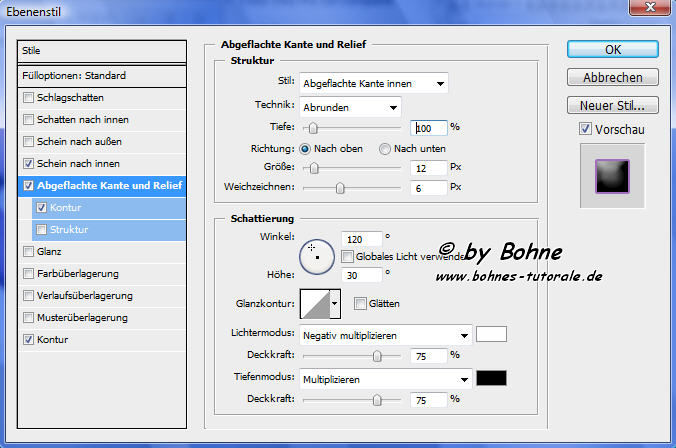
Task: Click the Neuer Stil... button
Action: click(x=611, y=105)
